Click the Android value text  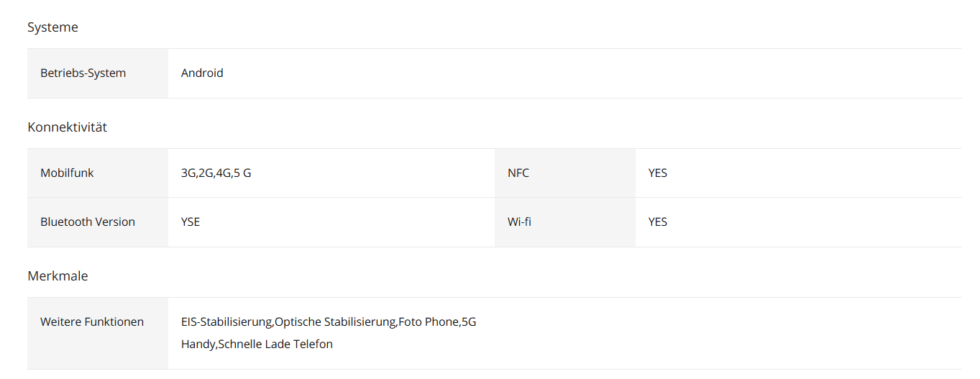(x=202, y=73)
